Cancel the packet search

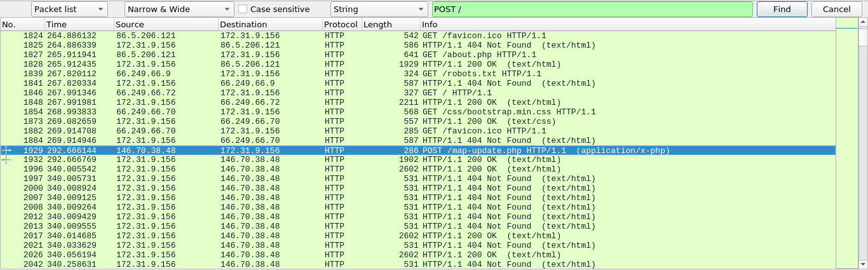pos(836,10)
